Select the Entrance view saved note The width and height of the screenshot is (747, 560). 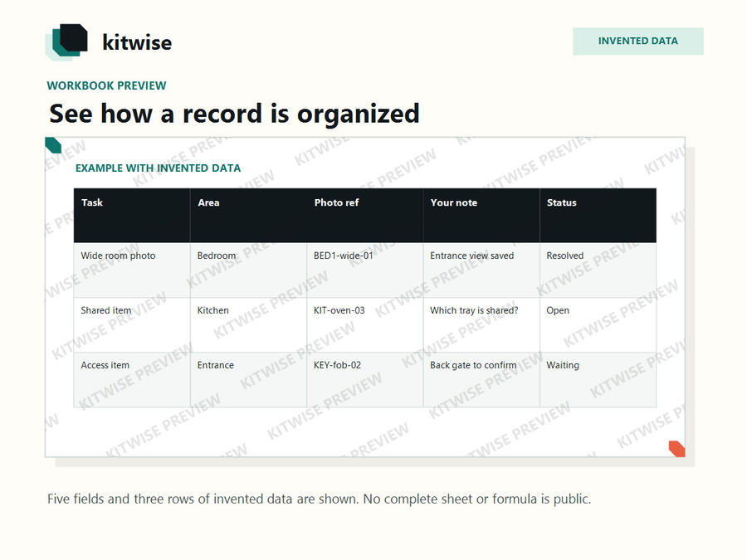coord(481,270)
